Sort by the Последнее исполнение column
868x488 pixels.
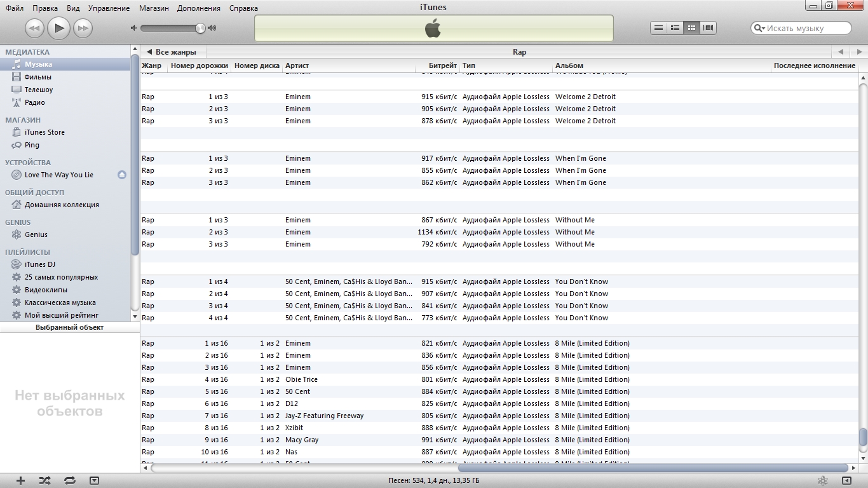tap(815, 65)
